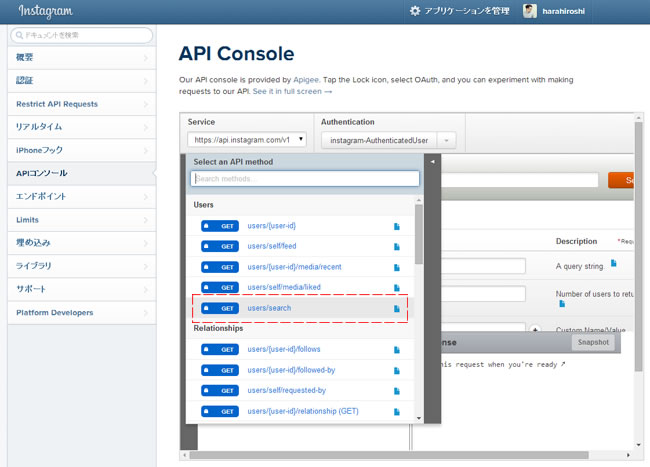Open the リアルタイム sidebar item
Image resolution: width=650 pixels, height=467 pixels.
[x=82, y=127]
